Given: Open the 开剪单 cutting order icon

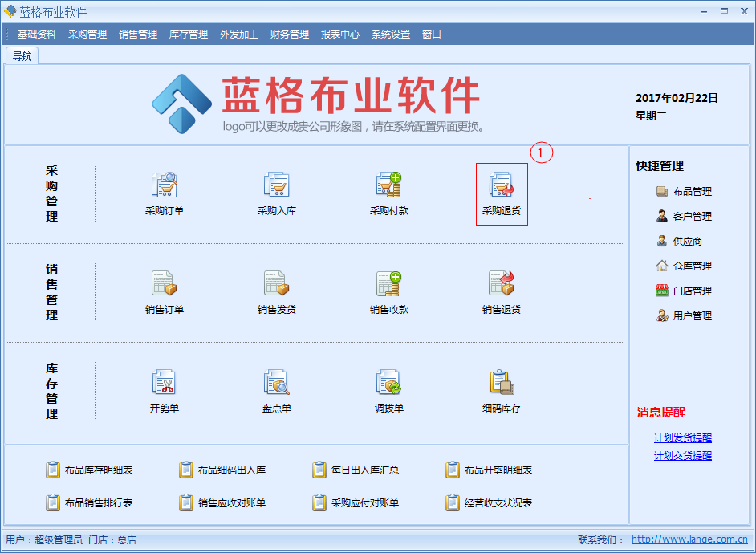Looking at the screenshot, I should click(x=165, y=382).
